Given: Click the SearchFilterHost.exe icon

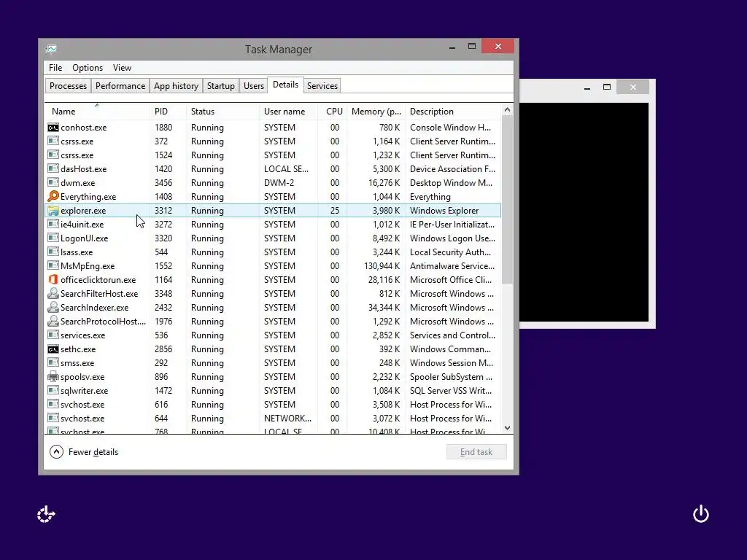Looking at the screenshot, I should pos(53,293).
